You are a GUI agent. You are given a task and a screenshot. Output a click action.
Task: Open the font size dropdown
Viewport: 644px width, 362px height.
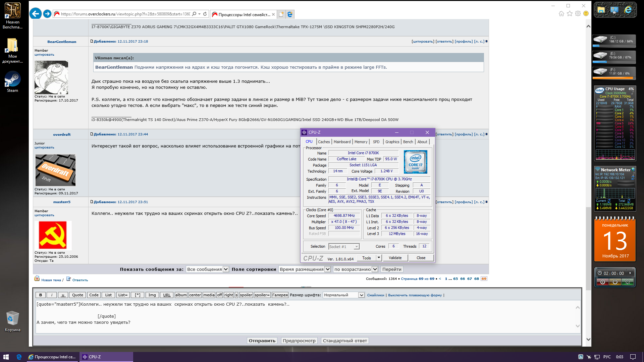click(x=343, y=295)
